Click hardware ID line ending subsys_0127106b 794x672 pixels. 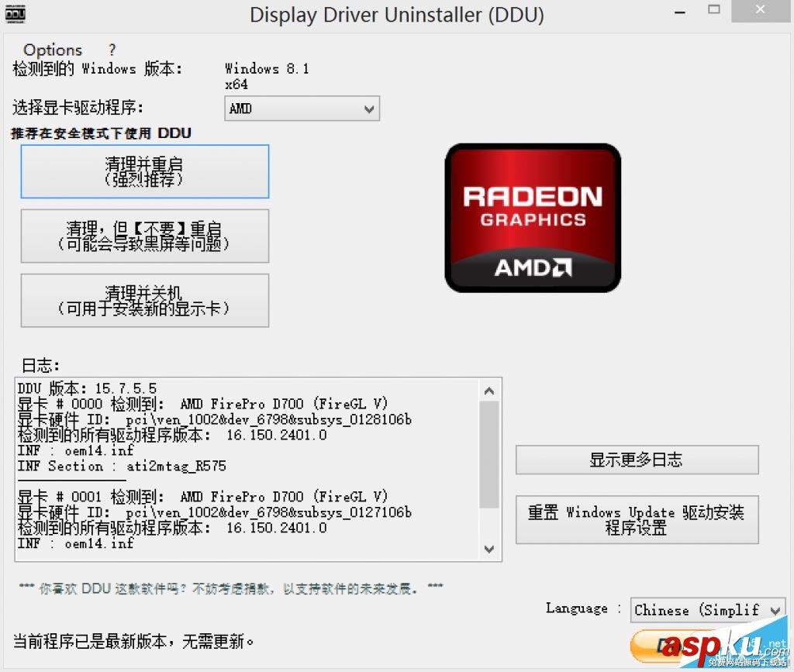tap(215, 512)
